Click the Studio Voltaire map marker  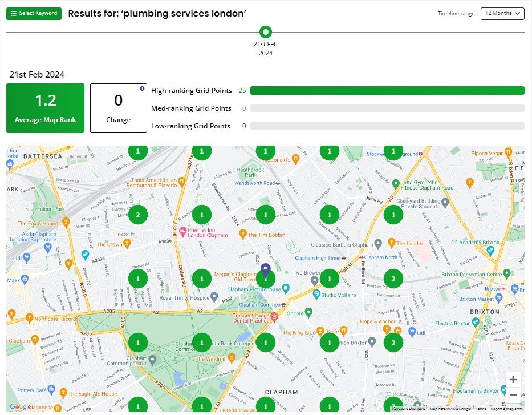coord(316,295)
